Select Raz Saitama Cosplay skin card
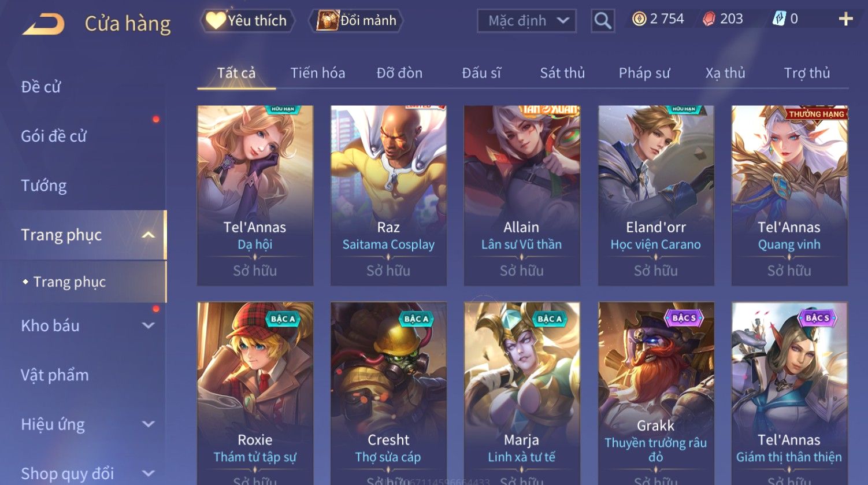This screenshot has width=868, height=485. [388, 195]
